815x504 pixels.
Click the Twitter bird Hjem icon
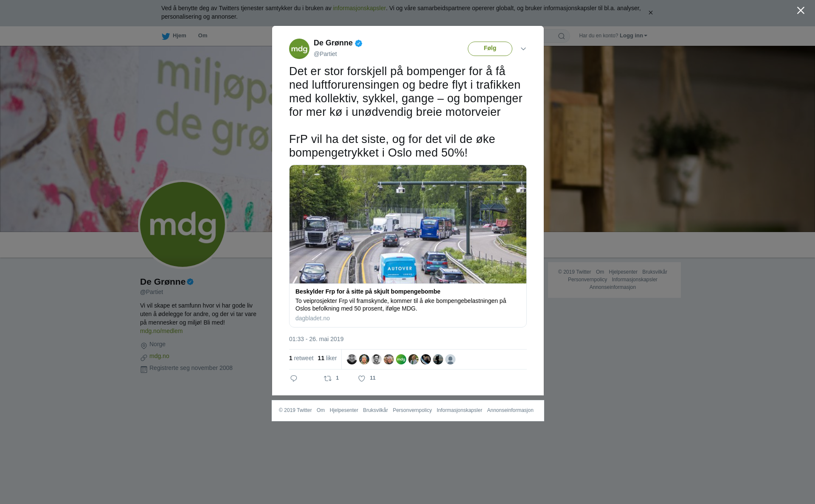(x=166, y=36)
